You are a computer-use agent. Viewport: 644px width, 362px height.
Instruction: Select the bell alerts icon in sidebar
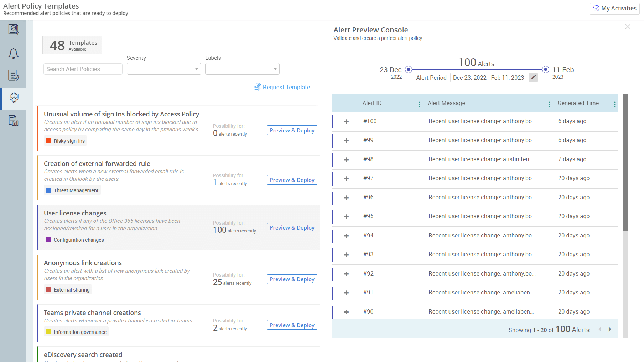coord(14,53)
